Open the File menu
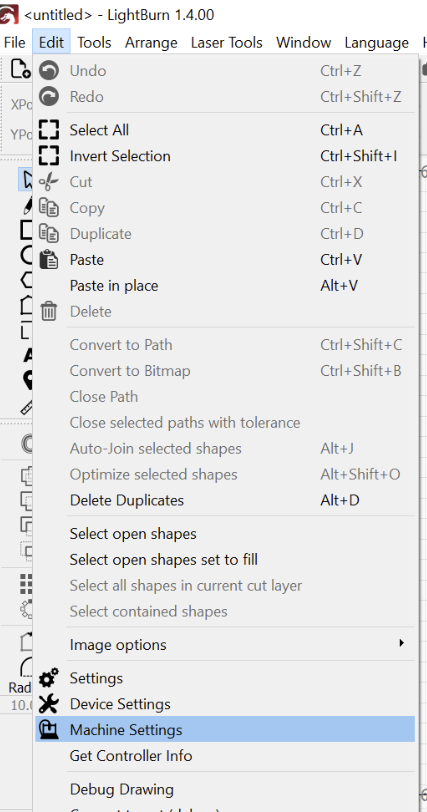The height and width of the screenshot is (812, 427). click(x=14, y=42)
